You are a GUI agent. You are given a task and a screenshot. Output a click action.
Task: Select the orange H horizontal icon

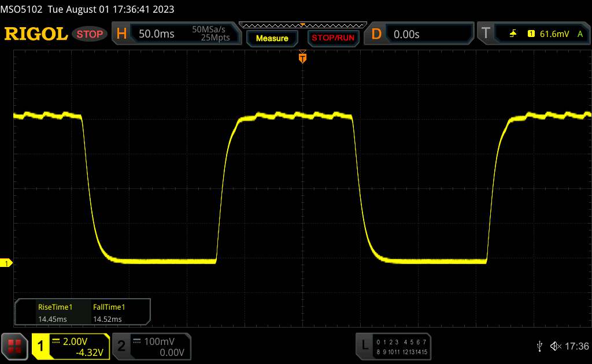(x=121, y=34)
